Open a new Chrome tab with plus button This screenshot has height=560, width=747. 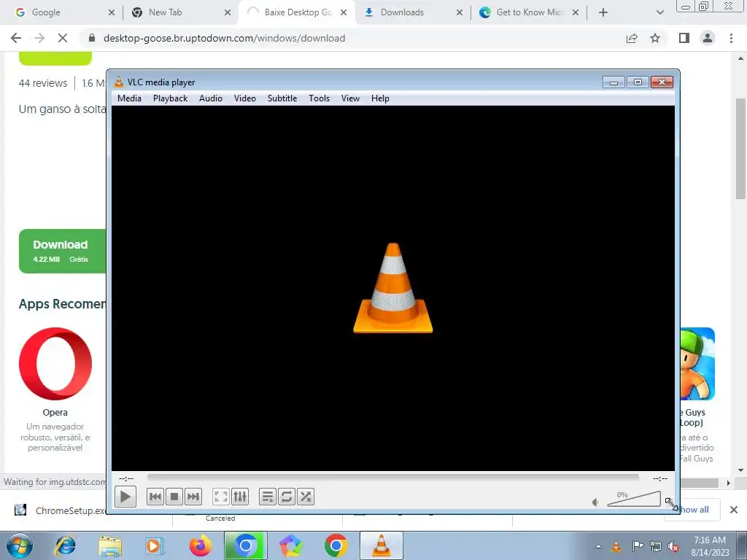(603, 12)
